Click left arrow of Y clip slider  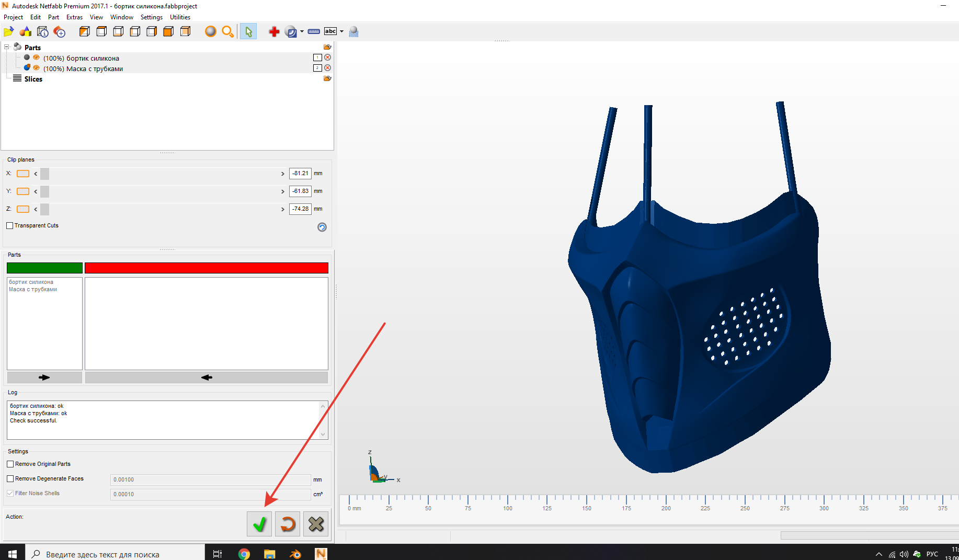click(36, 191)
